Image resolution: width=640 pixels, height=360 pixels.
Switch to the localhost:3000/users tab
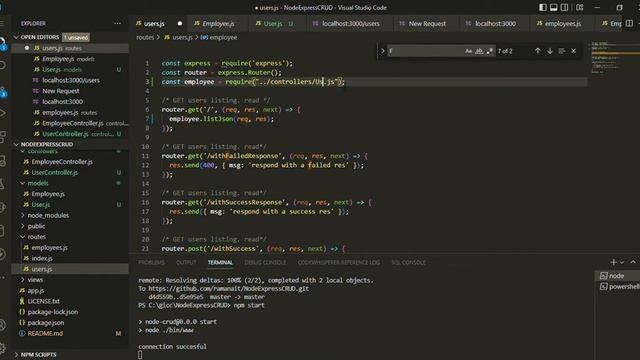pos(350,24)
